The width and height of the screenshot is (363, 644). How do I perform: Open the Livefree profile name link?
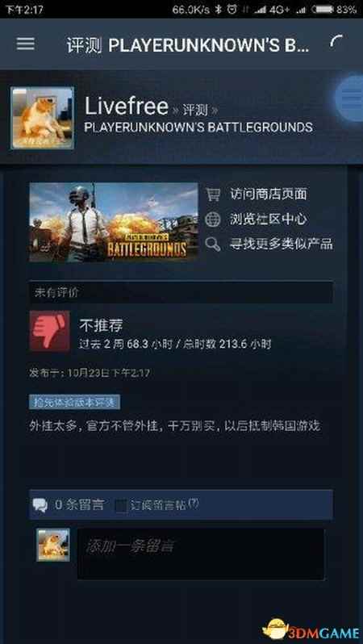[x=127, y=107]
